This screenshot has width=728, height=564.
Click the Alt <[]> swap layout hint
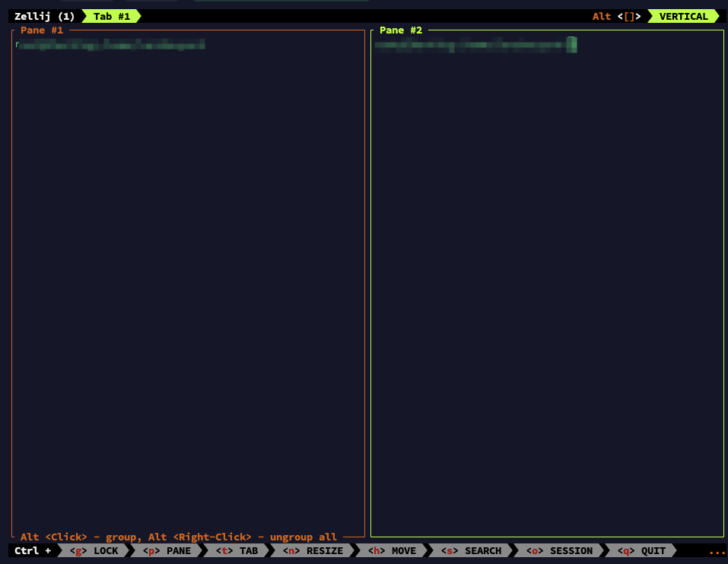(616, 16)
